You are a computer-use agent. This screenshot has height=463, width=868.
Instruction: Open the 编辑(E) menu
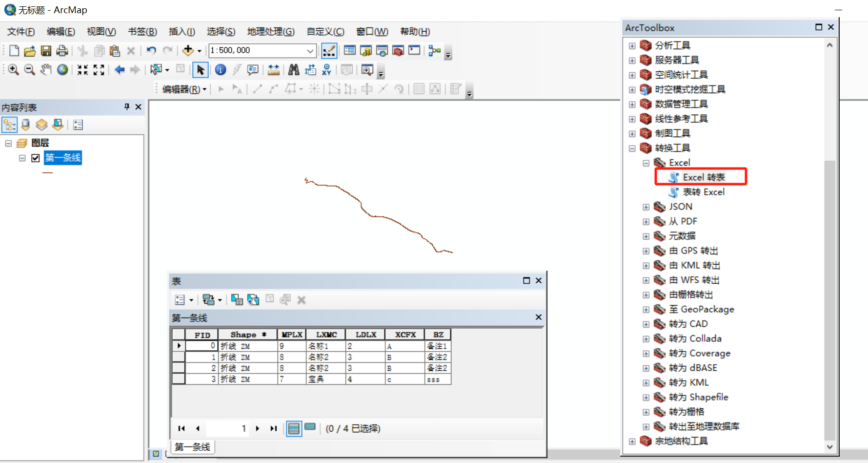(61, 32)
